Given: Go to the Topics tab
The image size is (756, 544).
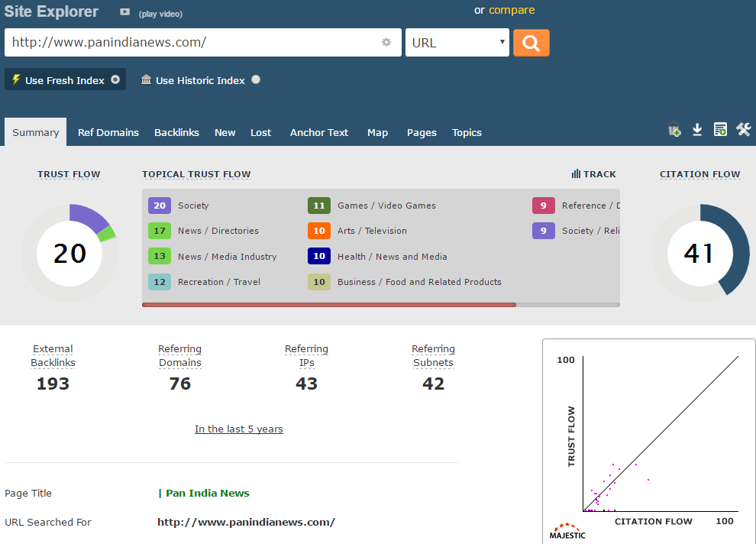Looking at the screenshot, I should [x=467, y=132].
